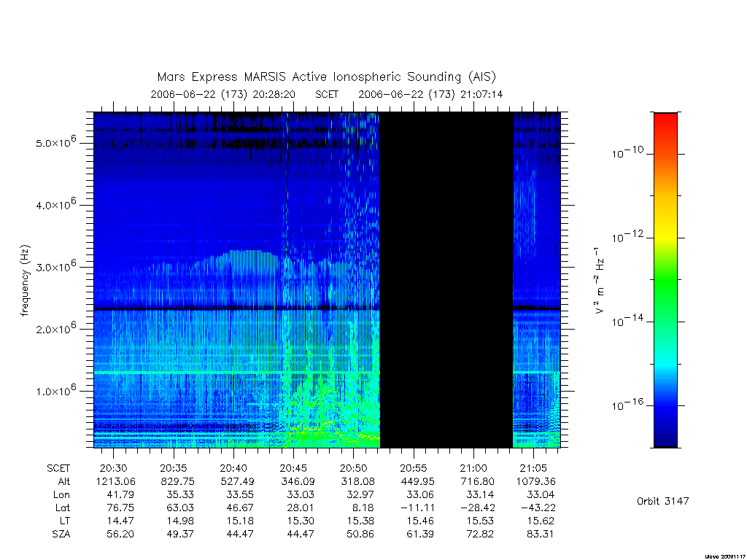Click the latitude value -11.11
Viewport: 747px width, 560px height.
click(x=417, y=507)
